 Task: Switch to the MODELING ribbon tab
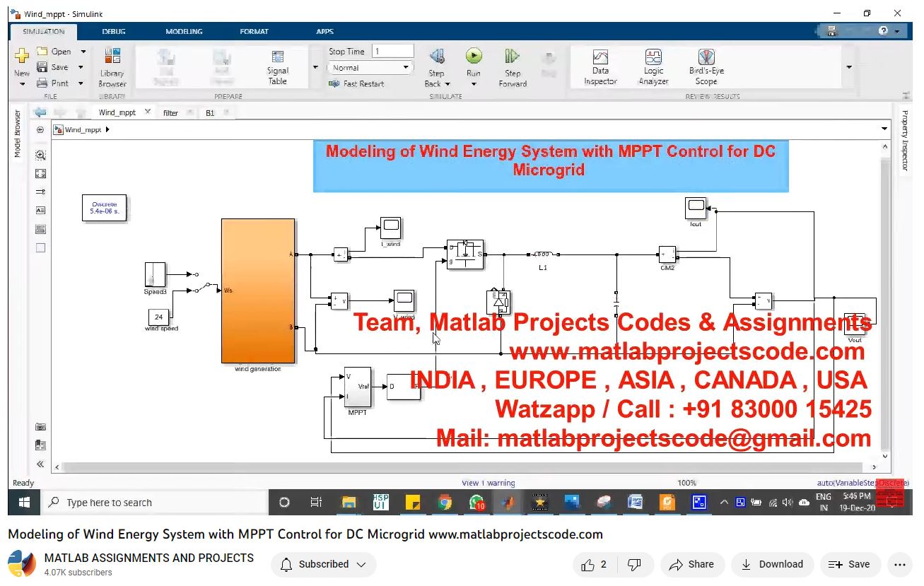184,32
